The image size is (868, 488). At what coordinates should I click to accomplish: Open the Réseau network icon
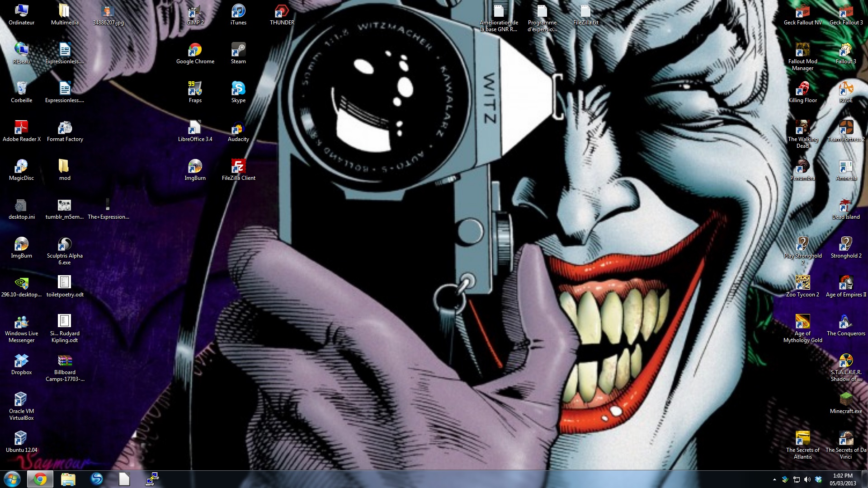point(21,53)
